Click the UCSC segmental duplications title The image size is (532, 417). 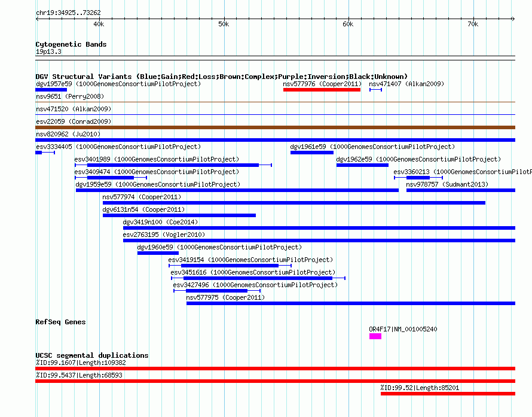(92, 355)
